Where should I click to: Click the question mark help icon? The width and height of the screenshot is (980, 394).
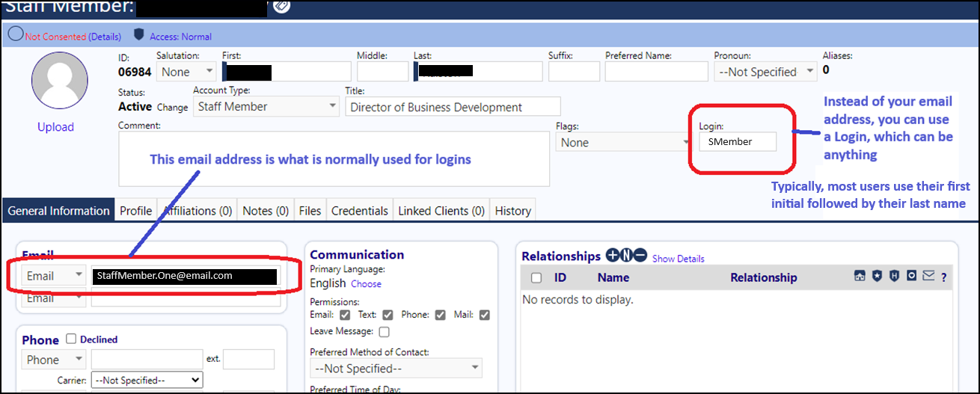(x=944, y=277)
